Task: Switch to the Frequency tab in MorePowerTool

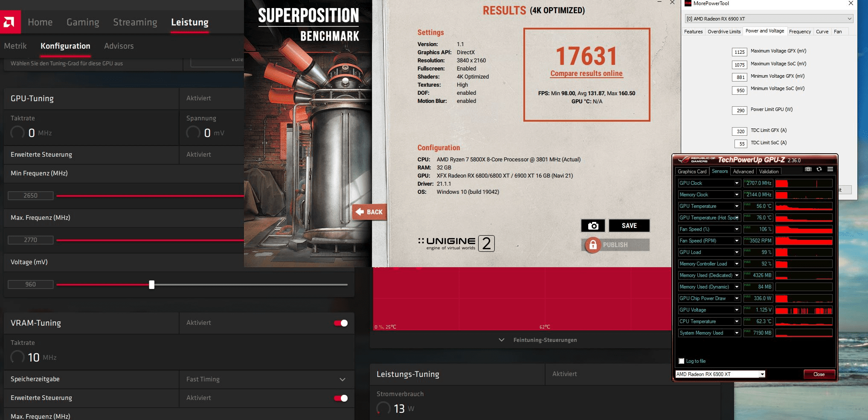Action: pyautogui.click(x=800, y=32)
